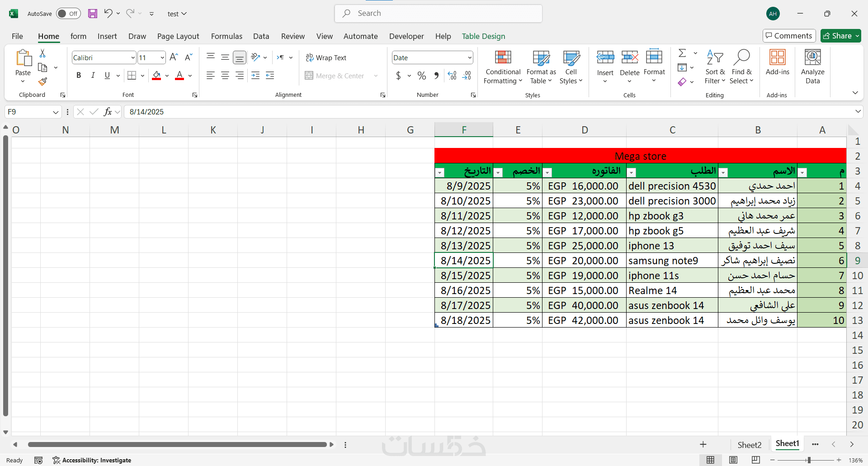Click the Save icon in the title bar

click(x=93, y=14)
